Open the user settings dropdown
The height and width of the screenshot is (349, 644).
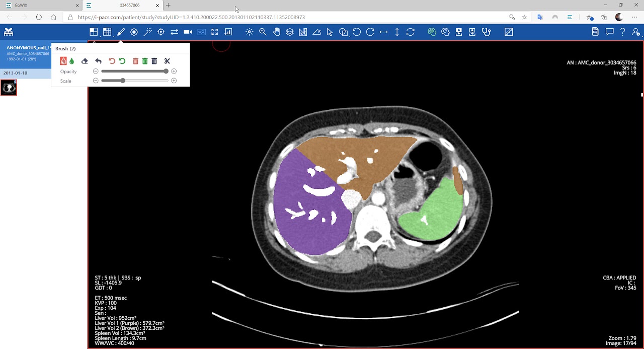(x=636, y=32)
